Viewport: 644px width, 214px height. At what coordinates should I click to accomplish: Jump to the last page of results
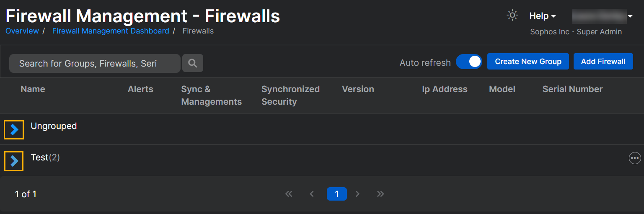click(380, 194)
